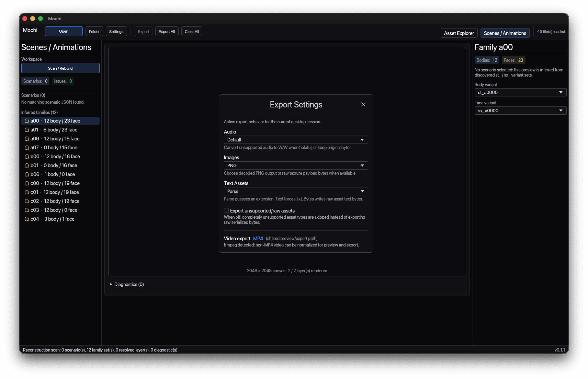Open the Settings toolbar button
588x379 pixels.
116,31
